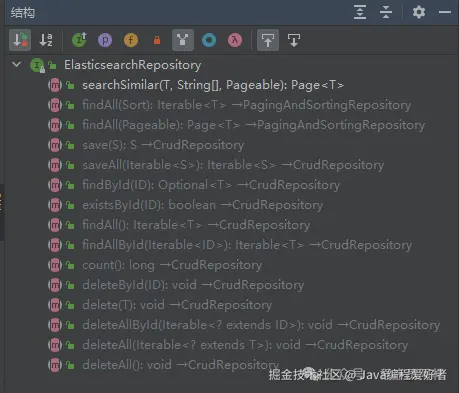Click method icon beside count()
The width and height of the screenshot is (459, 393).
(x=55, y=265)
